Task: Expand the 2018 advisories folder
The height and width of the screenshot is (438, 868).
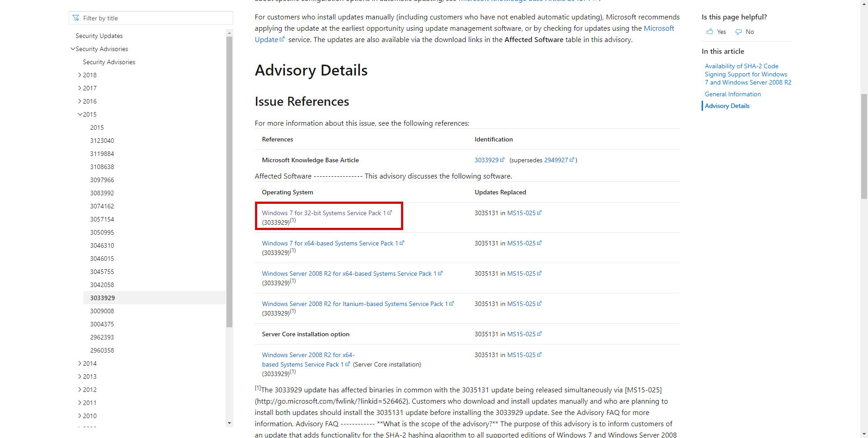Action: pyautogui.click(x=80, y=75)
